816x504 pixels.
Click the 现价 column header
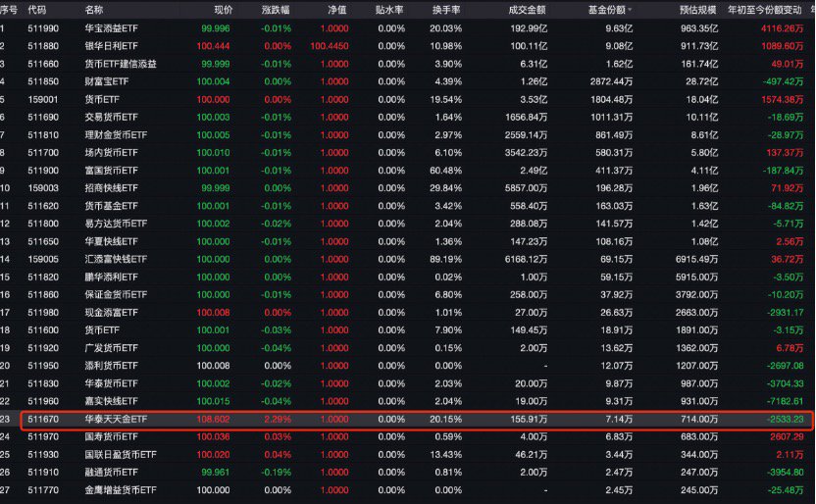pyautogui.click(x=224, y=10)
